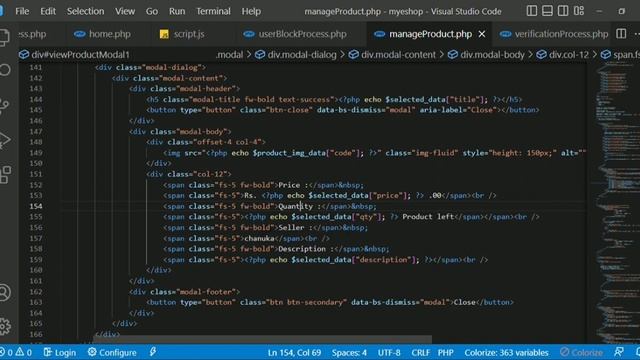Place cursor on 'Seller :' text
This screenshot has width=640, height=360.
coord(295,228)
